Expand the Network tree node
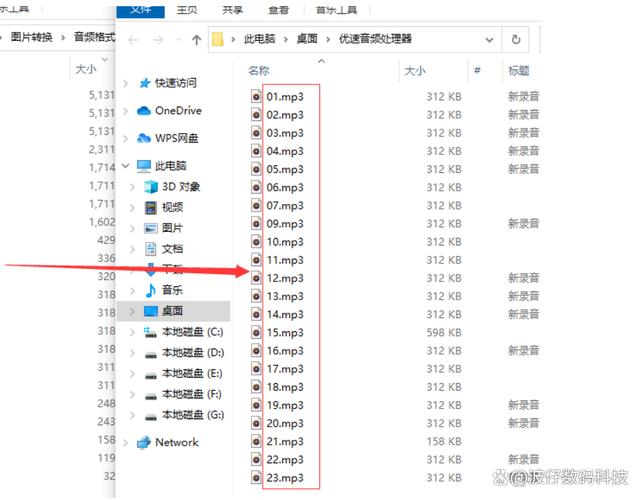The width and height of the screenshot is (641, 500). point(126,443)
